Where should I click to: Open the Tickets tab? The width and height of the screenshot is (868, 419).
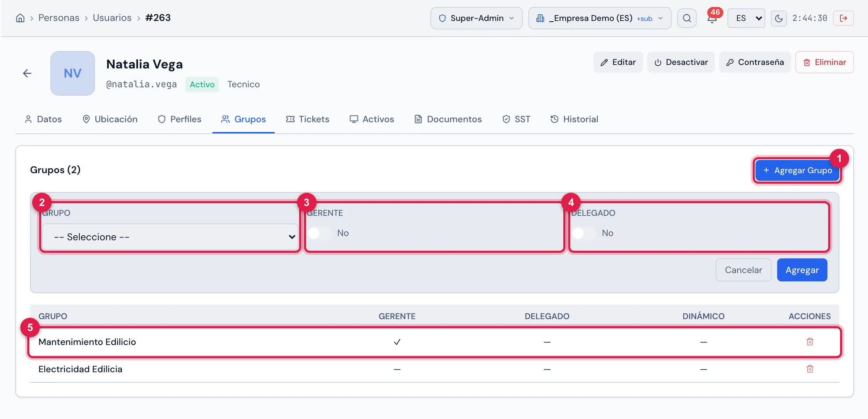(x=308, y=119)
